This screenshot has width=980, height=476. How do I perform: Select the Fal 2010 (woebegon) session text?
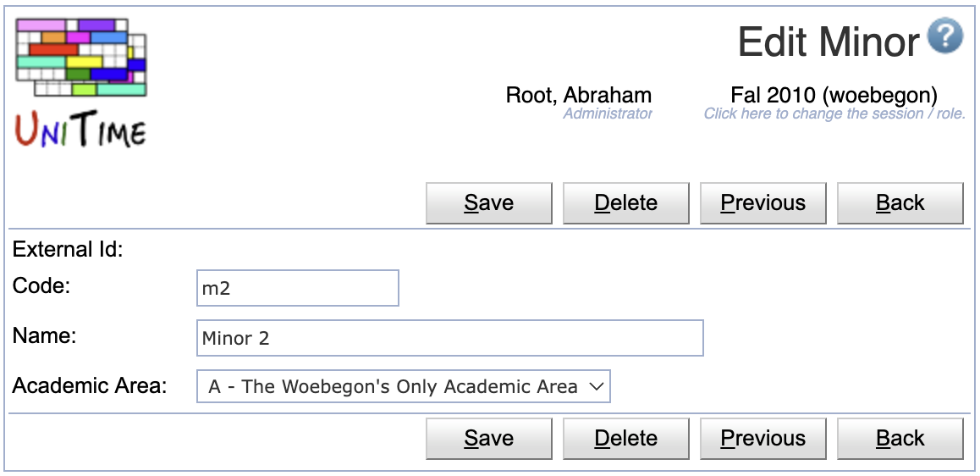click(x=834, y=95)
